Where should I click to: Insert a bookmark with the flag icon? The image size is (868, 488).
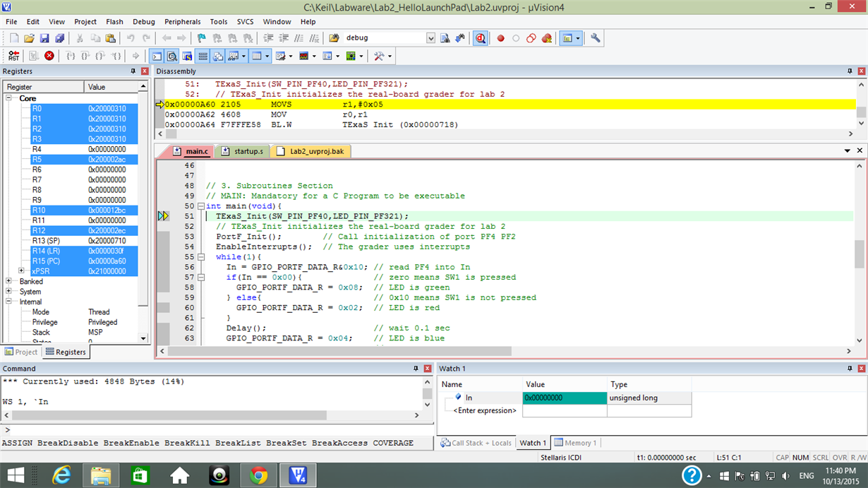(x=202, y=38)
